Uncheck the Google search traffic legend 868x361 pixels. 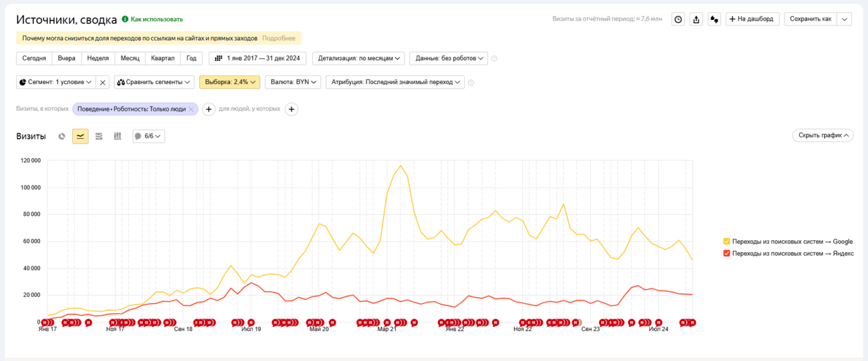(726, 242)
